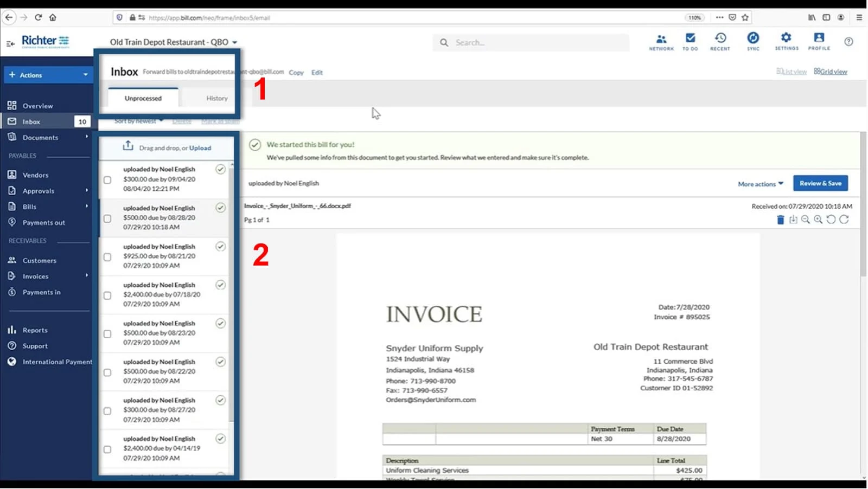Check the $500.00 due 08/23/20 item
This screenshot has width=868, height=489.
click(107, 334)
